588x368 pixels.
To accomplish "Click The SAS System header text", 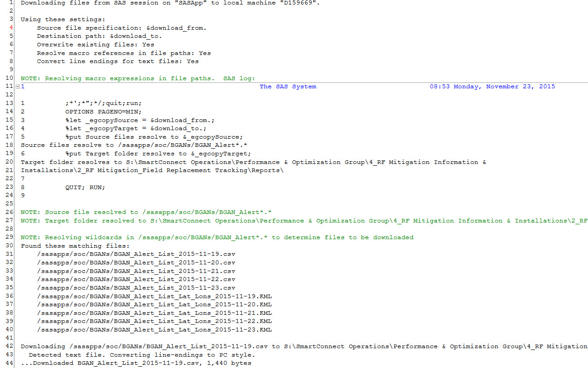I will point(288,86).
